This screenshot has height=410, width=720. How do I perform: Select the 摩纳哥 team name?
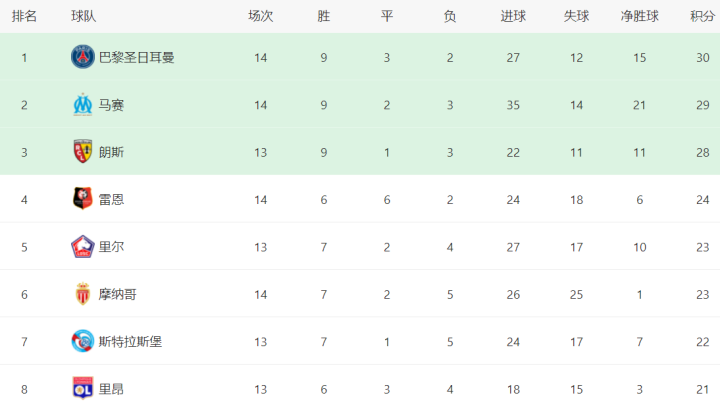point(117,294)
